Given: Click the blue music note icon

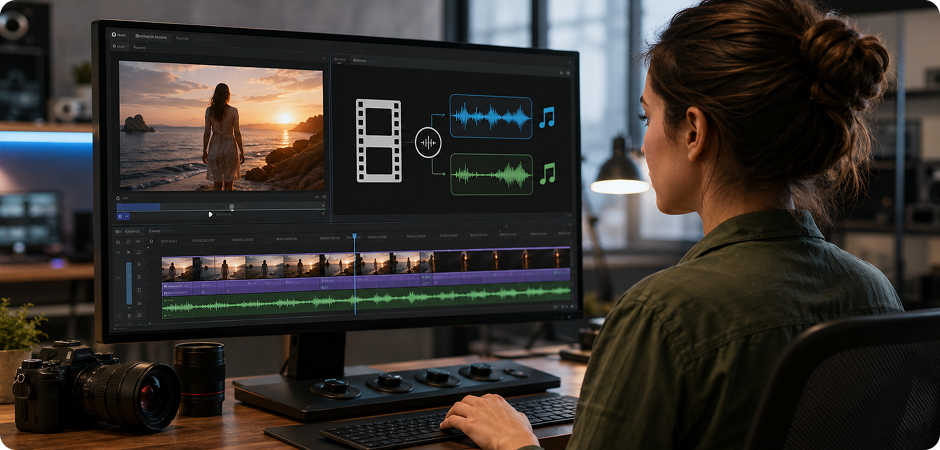Looking at the screenshot, I should (546, 117).
